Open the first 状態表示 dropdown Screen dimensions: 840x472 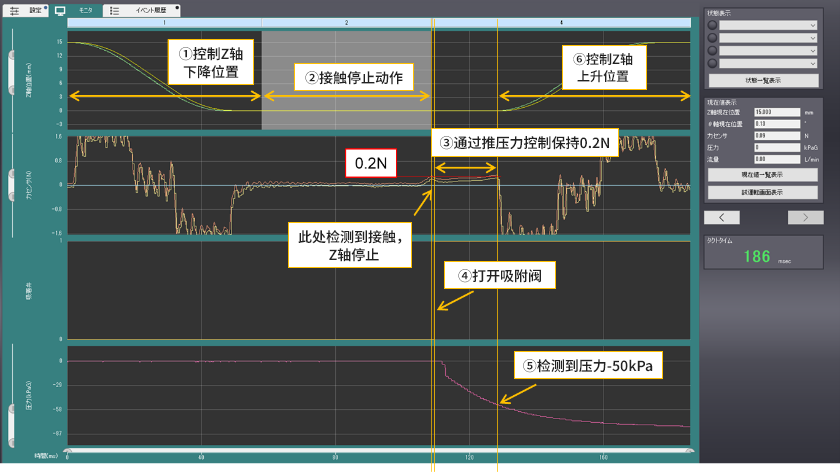[770, 24]
